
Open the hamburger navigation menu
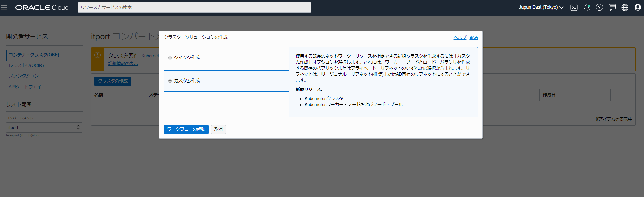tap(4, 7)
